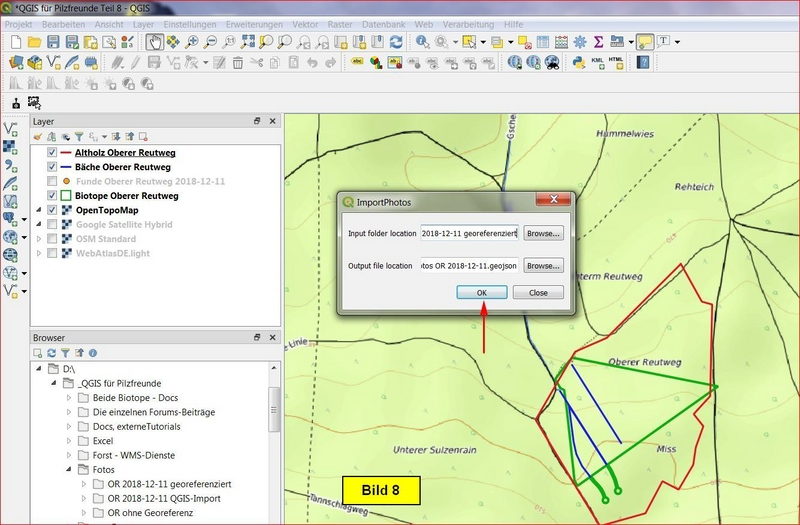Viewport: 800px width, 525px height.
Task: Open the Erweiterungen menu
Action: tap(254, 22)
